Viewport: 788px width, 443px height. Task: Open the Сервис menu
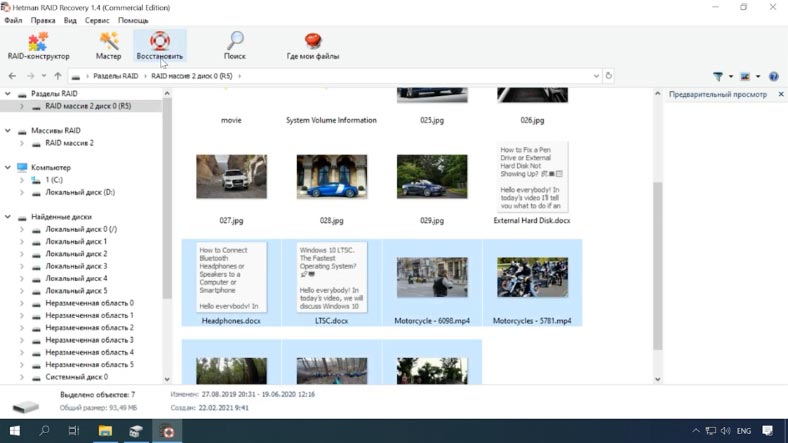(x=97, y=20)
